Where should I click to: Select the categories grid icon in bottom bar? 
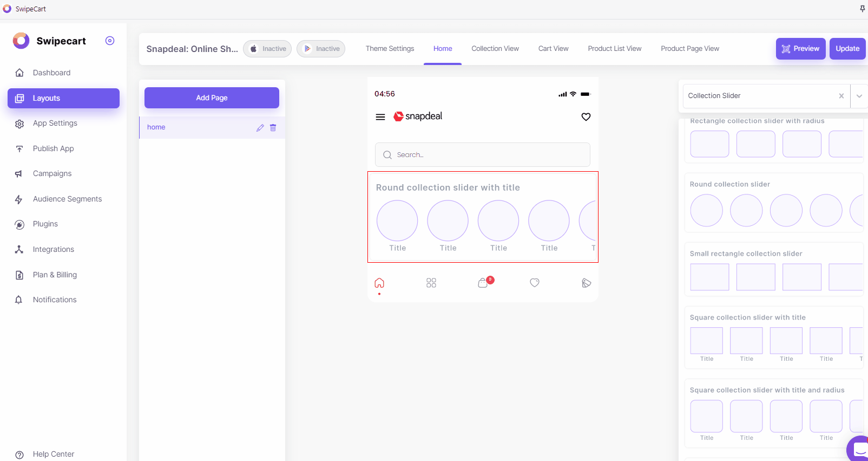click(x=431, y=283)
